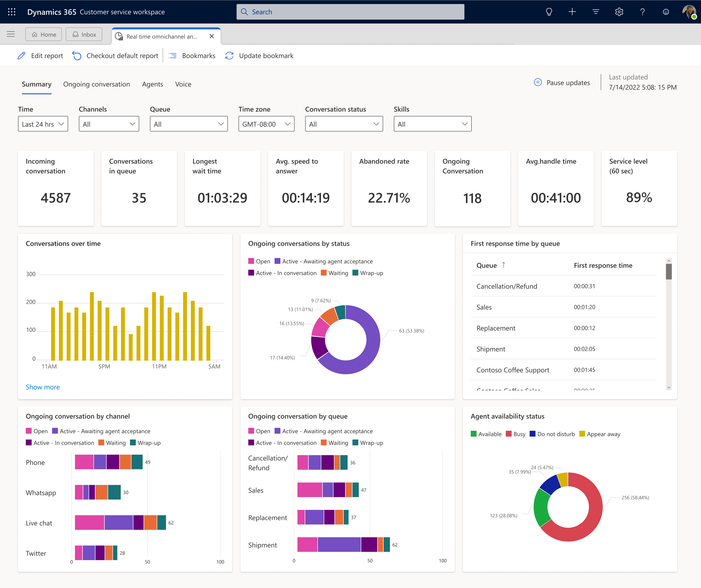Click the plus icon to create new

[572, 12]
